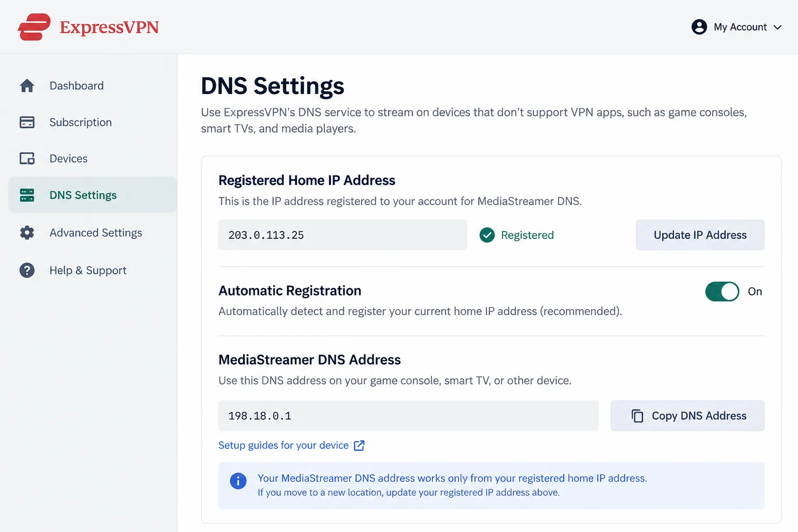Click the account avatar icon
This screenshot has height=532, width=798.
[x=699, y=27]
